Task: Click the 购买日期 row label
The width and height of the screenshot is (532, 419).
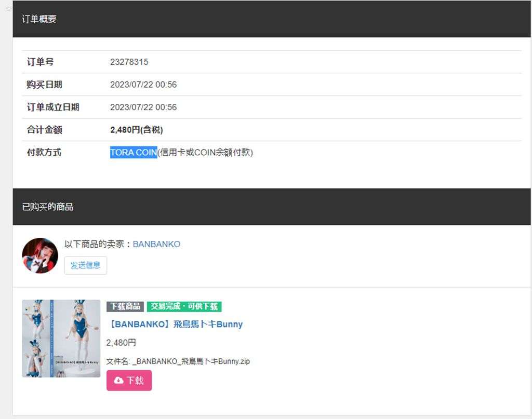Action: [x=45, y=85]
